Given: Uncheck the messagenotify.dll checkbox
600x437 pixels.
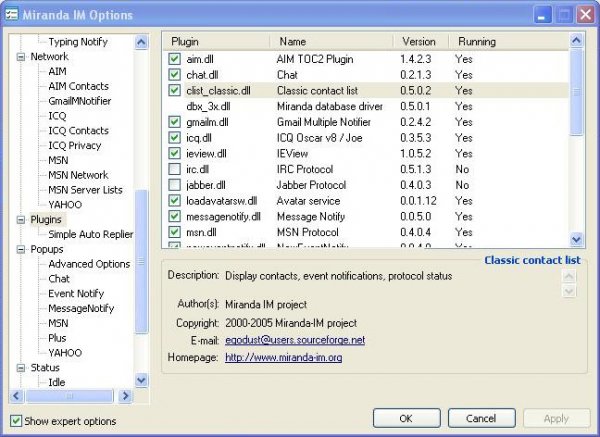Looking at the screenshot, I should point(174,216).
